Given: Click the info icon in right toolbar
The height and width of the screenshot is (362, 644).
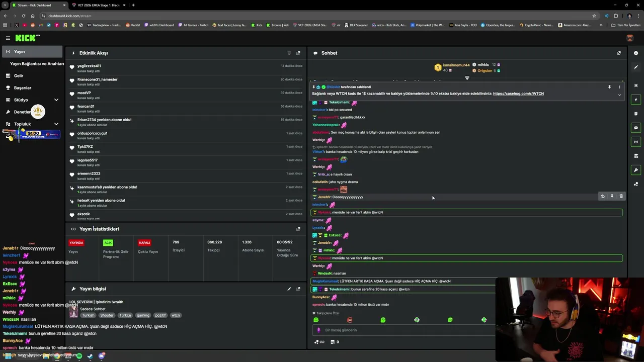Looking at the screenshot, I should pyautogui.click(x=636, y=53).
